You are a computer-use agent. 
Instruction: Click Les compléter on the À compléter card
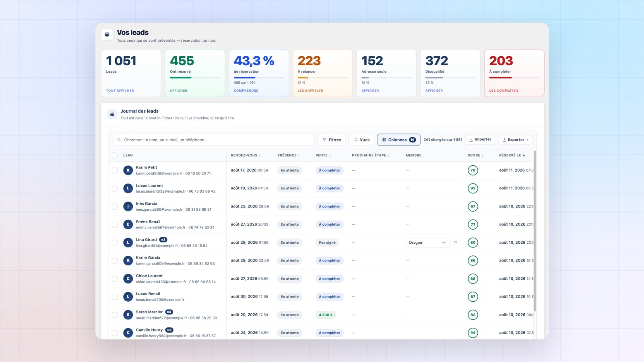(504, 90)
